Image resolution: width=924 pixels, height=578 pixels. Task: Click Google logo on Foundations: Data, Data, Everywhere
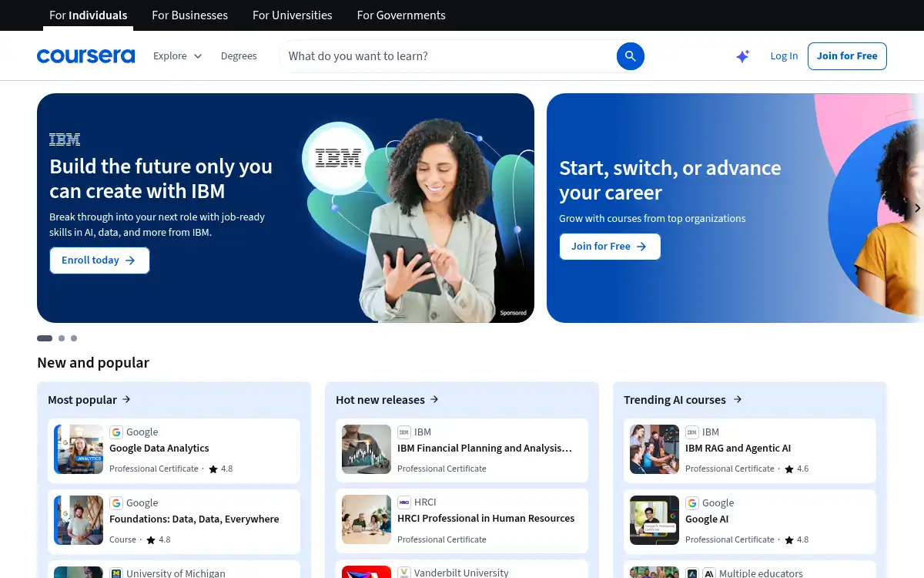[x=115, y=503]
